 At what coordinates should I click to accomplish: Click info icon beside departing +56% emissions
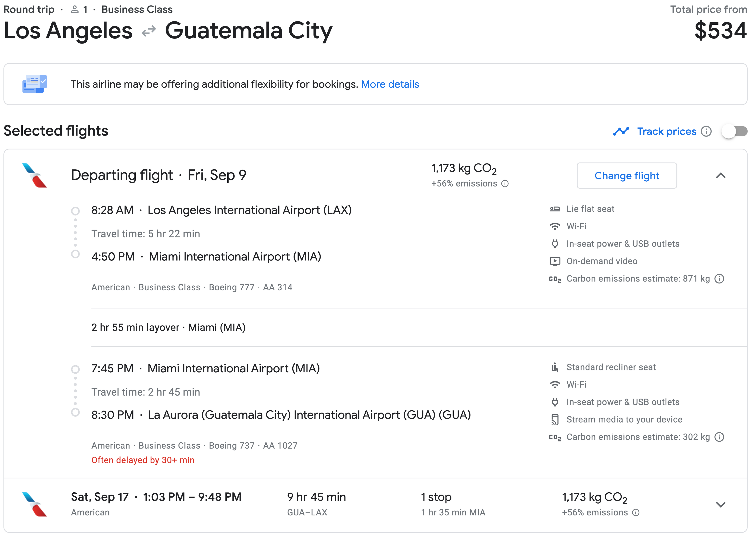coord(505,184)
